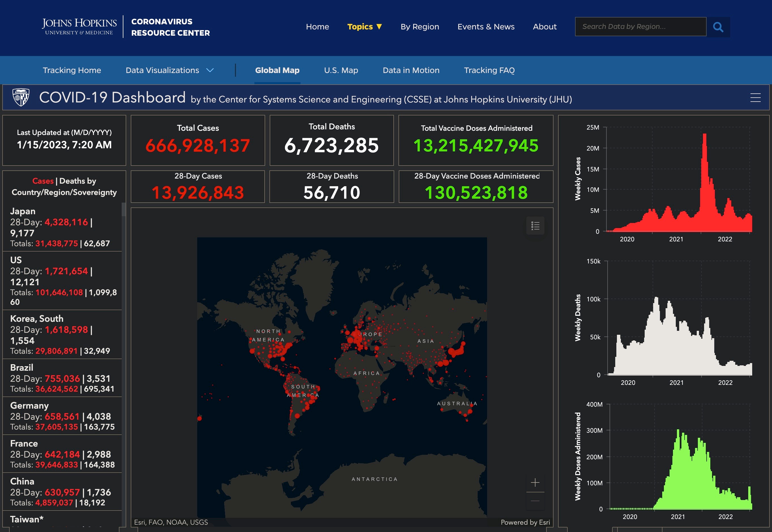Open the Tracking FAQ tab

point(489,70)
